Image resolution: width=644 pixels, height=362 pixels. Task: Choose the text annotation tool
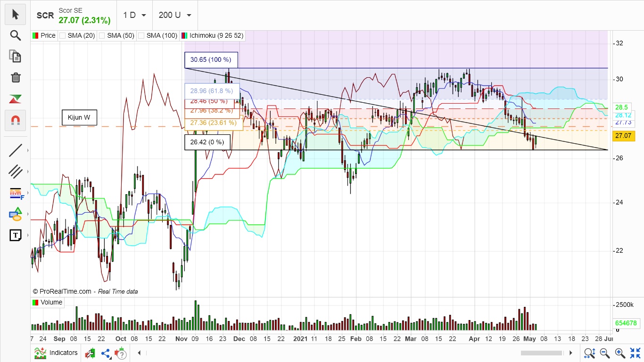(x=15, y=235)
